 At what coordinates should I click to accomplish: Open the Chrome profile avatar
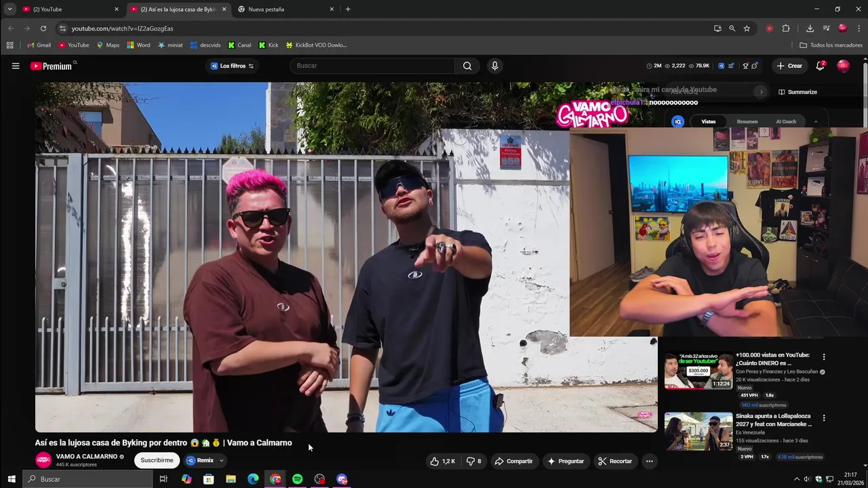842,28
